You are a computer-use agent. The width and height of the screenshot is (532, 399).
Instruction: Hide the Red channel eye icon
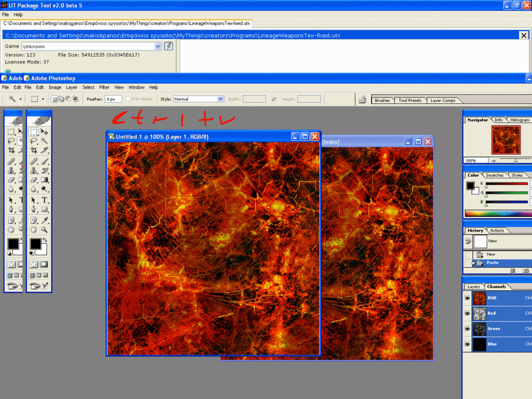point(467,313)
